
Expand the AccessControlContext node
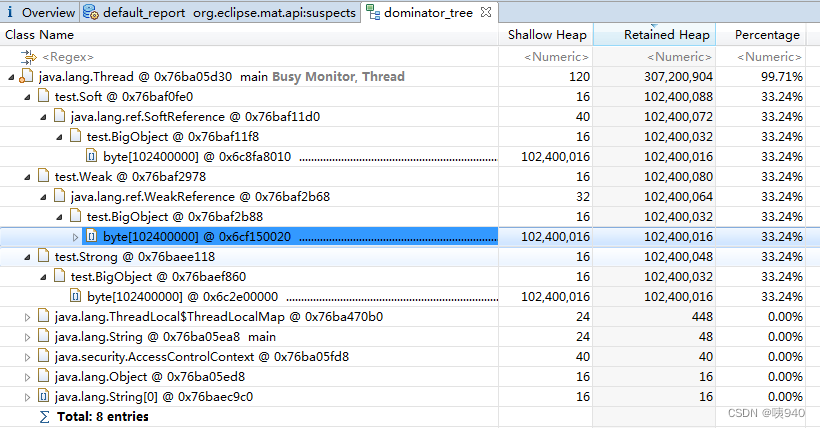coord(27,357)
